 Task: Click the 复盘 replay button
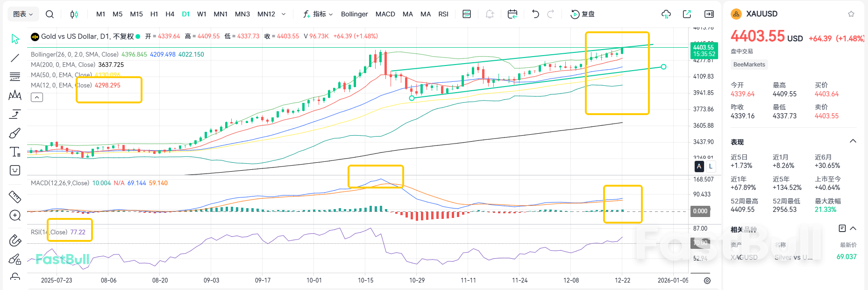point(583,14)
